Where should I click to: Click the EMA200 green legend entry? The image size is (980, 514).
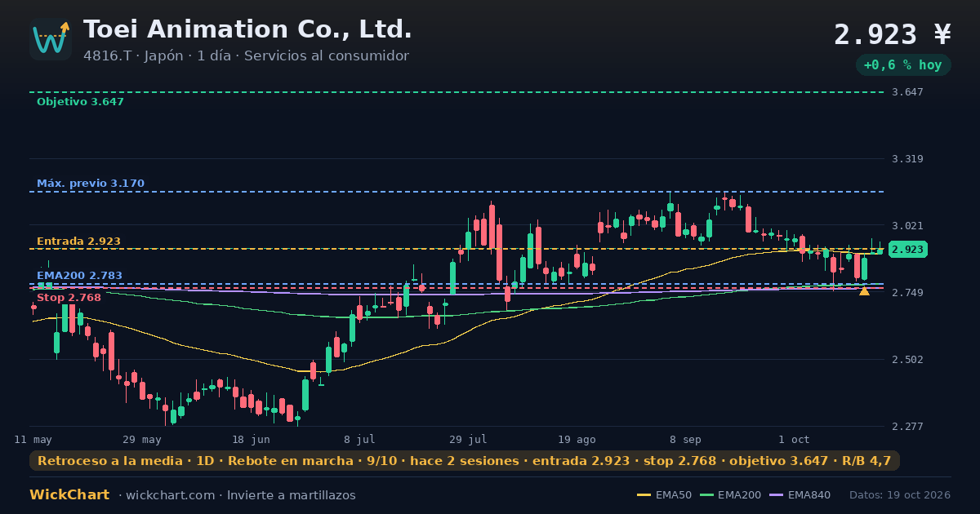pyautogui.click(x=728, y=495)
